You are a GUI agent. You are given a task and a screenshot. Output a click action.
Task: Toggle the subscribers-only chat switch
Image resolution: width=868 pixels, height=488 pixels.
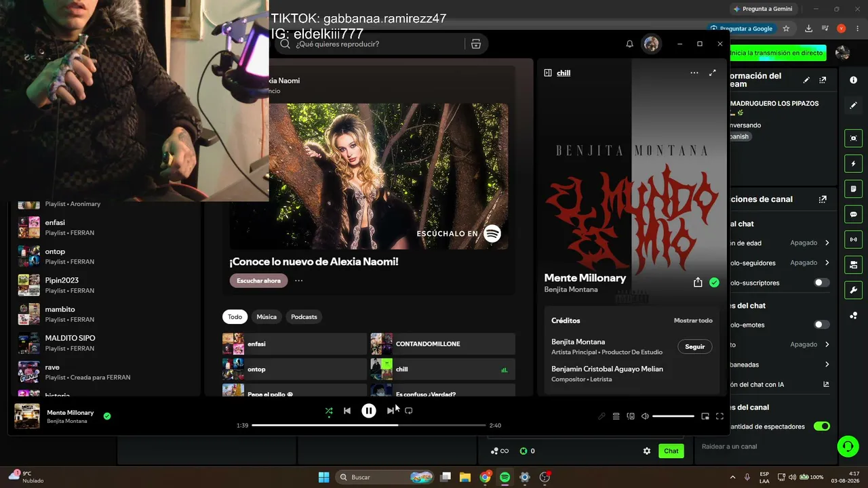[x=822, y=283]
